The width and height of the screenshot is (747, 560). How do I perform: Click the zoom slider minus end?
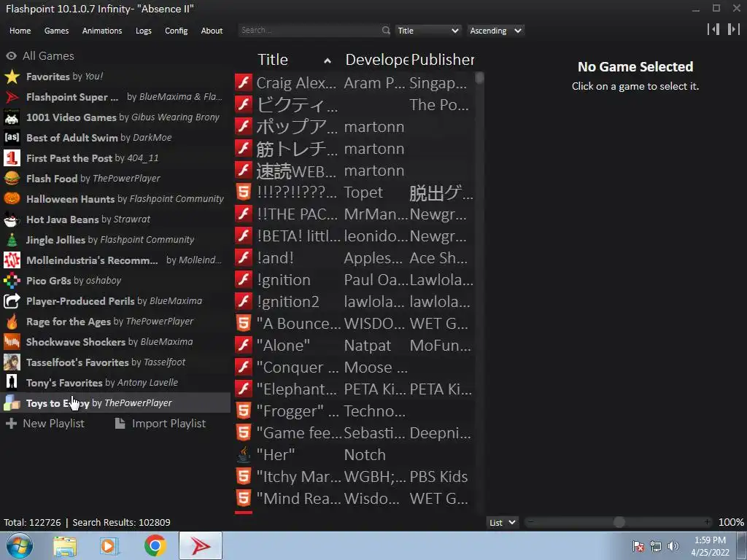click(x=530, y=522)
